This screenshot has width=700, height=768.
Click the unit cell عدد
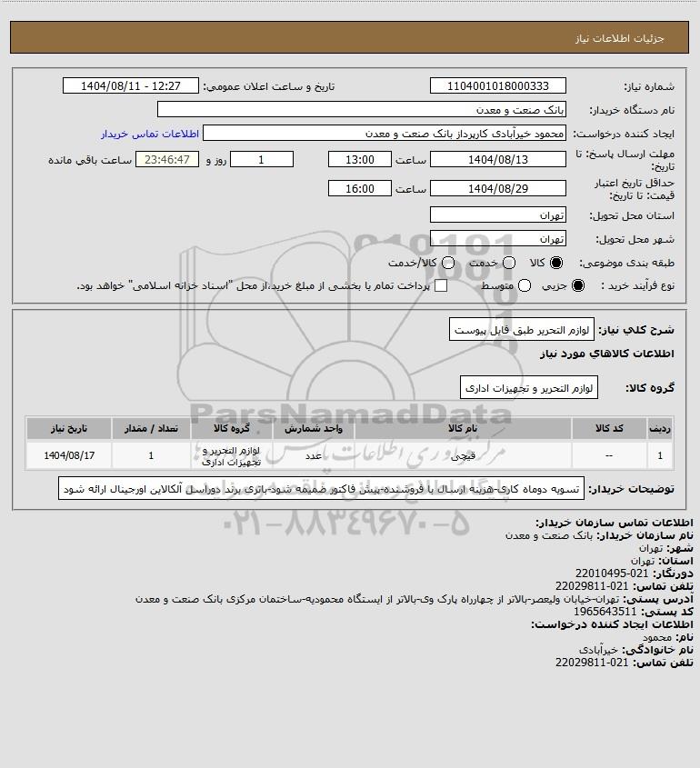[314, 456]
